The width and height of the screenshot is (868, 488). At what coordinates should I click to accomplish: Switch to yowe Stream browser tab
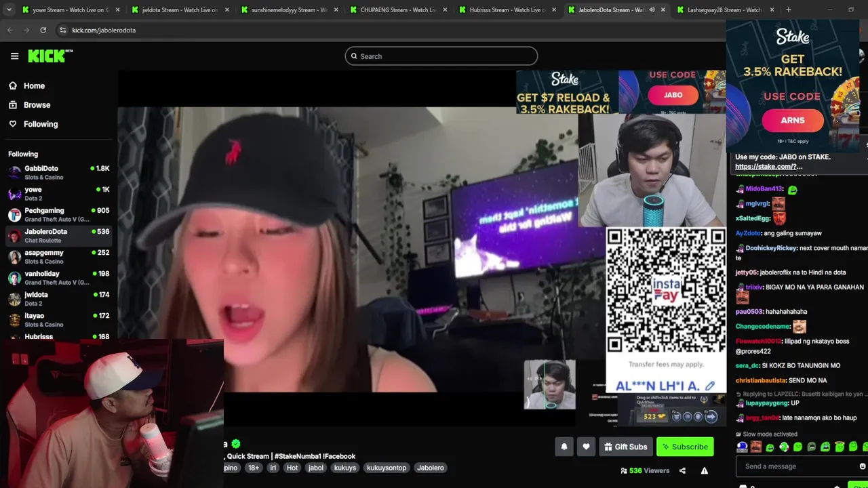[69, 10]
